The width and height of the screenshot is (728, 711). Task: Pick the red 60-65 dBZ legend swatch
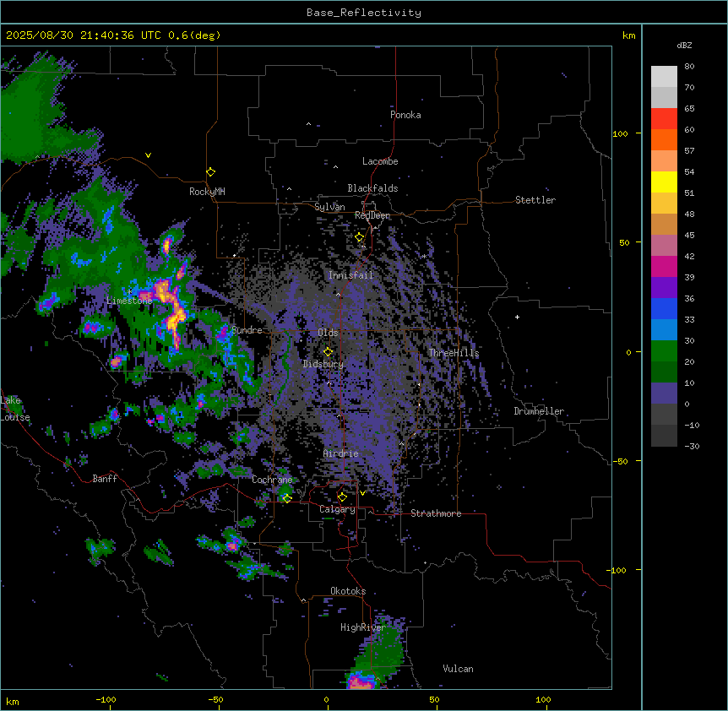click(x=664, y=119)
